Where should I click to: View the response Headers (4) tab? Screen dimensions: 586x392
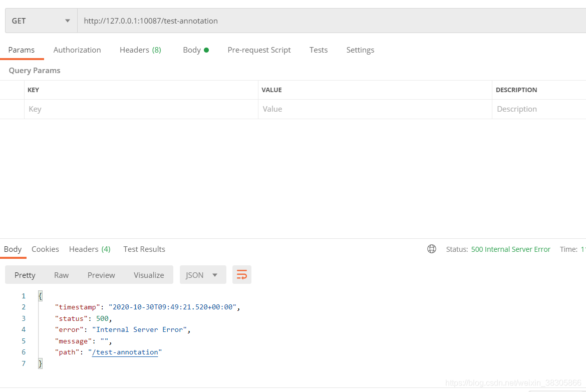point(90,249)
